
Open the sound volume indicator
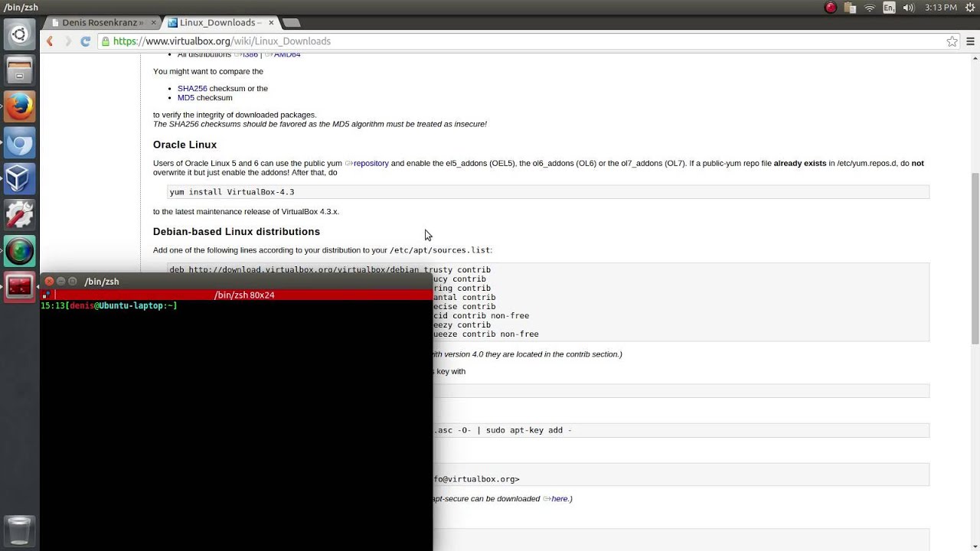909,8
